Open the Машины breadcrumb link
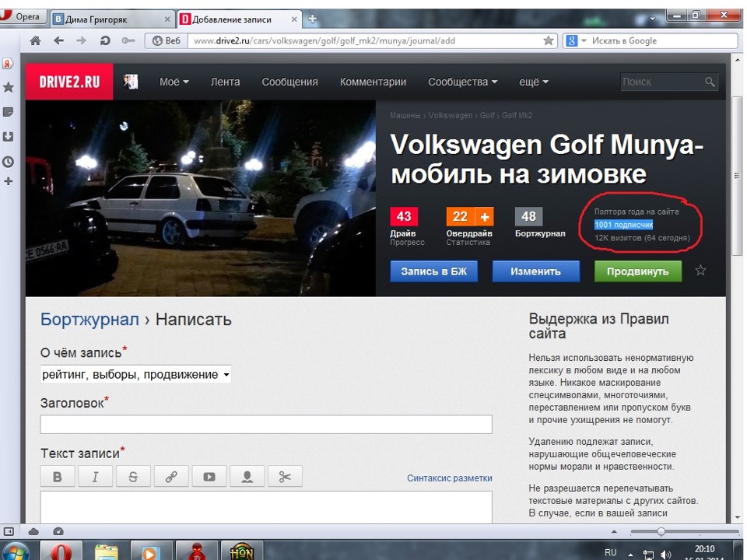 405,115
